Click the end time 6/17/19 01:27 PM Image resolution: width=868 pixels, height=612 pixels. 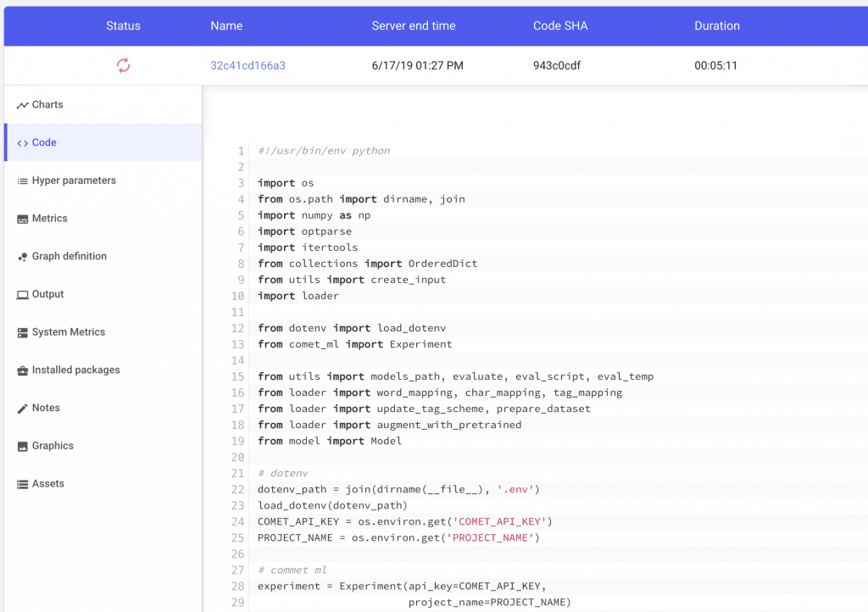[x=417, y=65]
